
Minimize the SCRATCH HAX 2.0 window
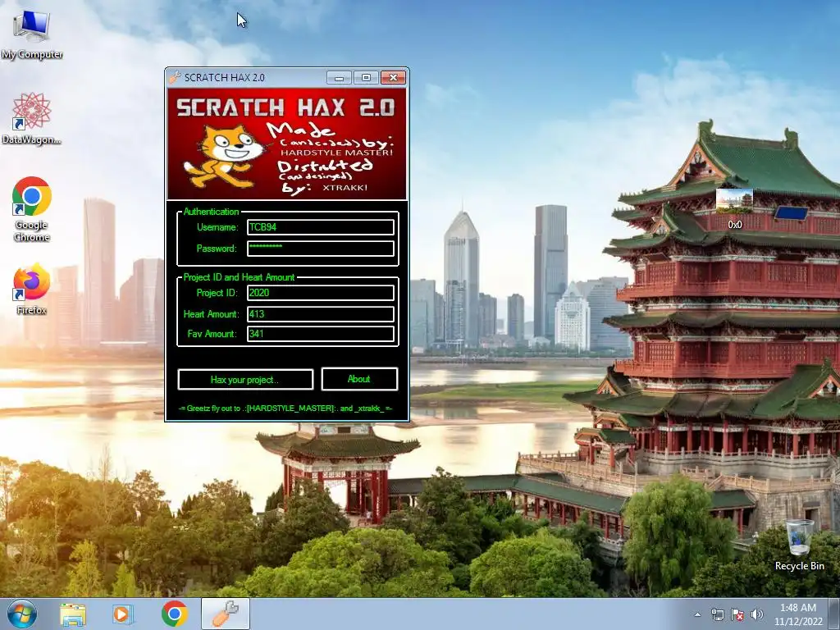339,78
